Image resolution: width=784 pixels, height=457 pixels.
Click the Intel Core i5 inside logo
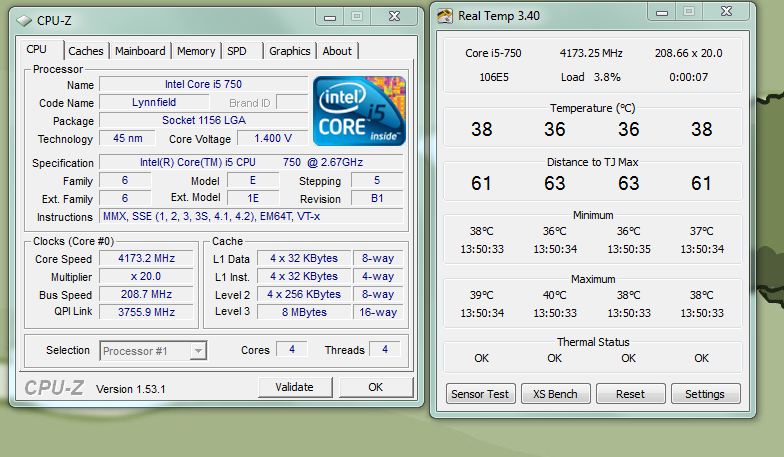click(359, 111)
